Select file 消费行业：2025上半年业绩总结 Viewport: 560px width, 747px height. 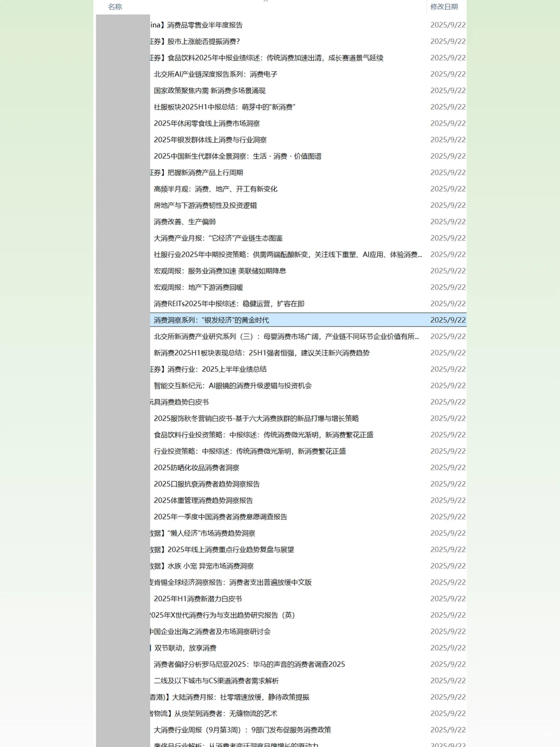tap(208, 369)
